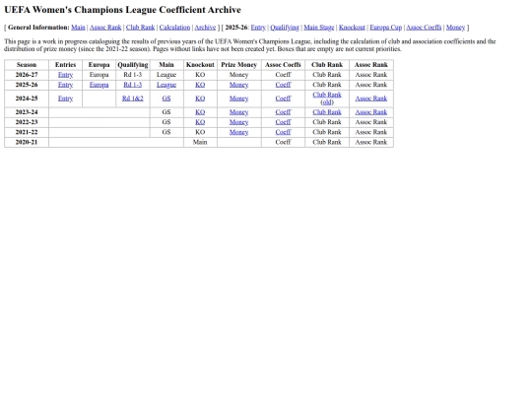Select the 2021-22 season cell
Image resolution: width=532 pixels, height=399 pixels.
click(x=27, y=132)
